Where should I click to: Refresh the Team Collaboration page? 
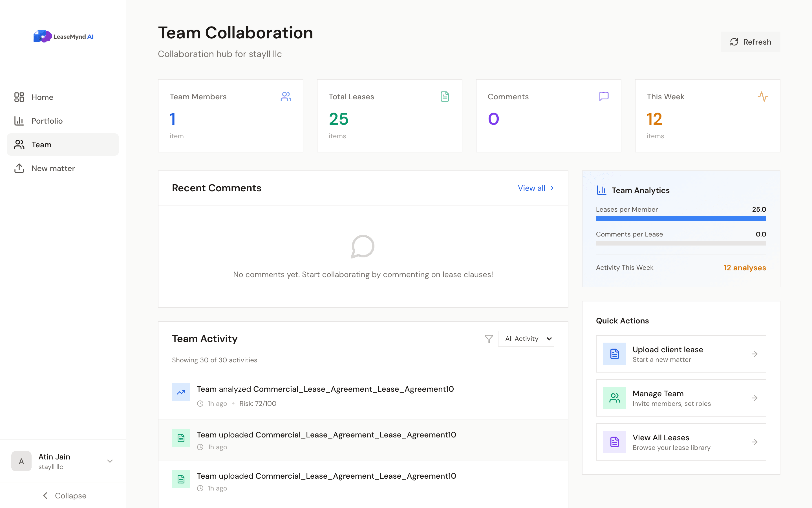click(x=750, y=42)
